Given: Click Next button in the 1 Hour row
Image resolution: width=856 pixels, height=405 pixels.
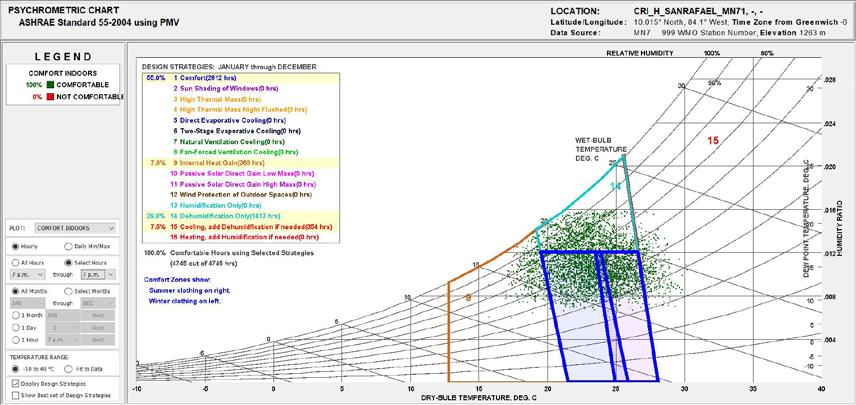Looking at the screenshot, I should tap(98, 339).
